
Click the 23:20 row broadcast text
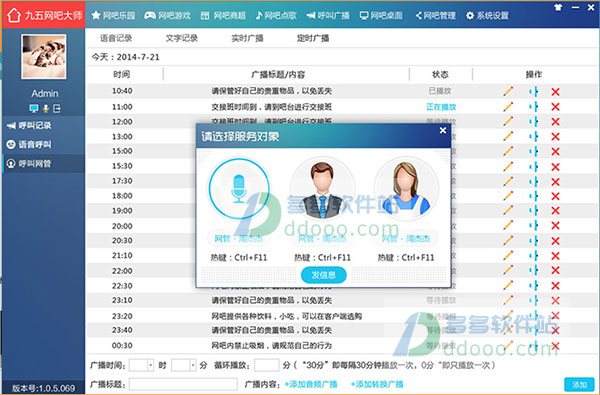point(287,316)
